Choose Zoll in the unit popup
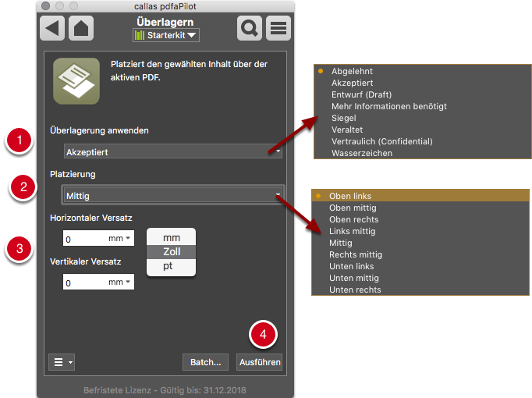532x398 pixels. 172,252
